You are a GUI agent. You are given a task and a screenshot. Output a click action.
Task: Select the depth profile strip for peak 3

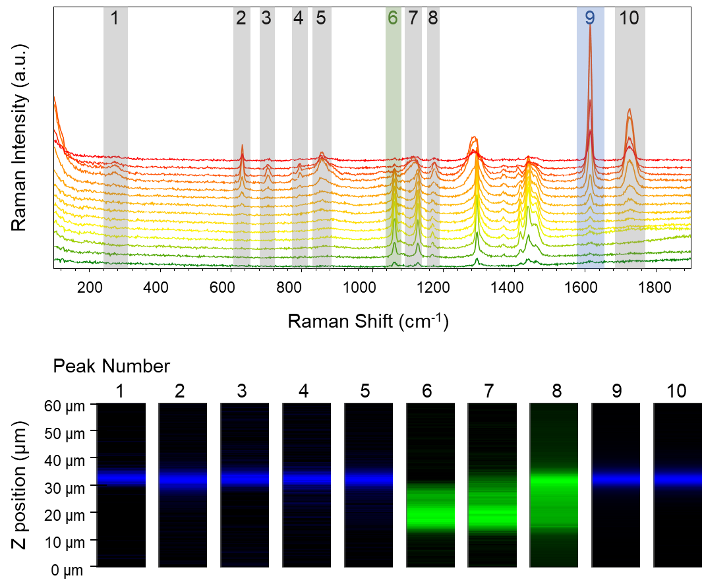click(245, 485)
